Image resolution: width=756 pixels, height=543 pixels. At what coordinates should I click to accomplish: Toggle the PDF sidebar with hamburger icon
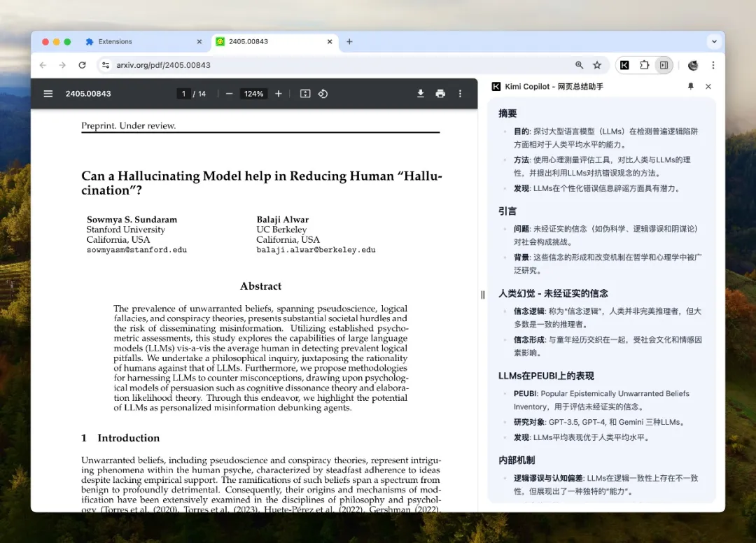pyautogui.click(x=48, y=93)
